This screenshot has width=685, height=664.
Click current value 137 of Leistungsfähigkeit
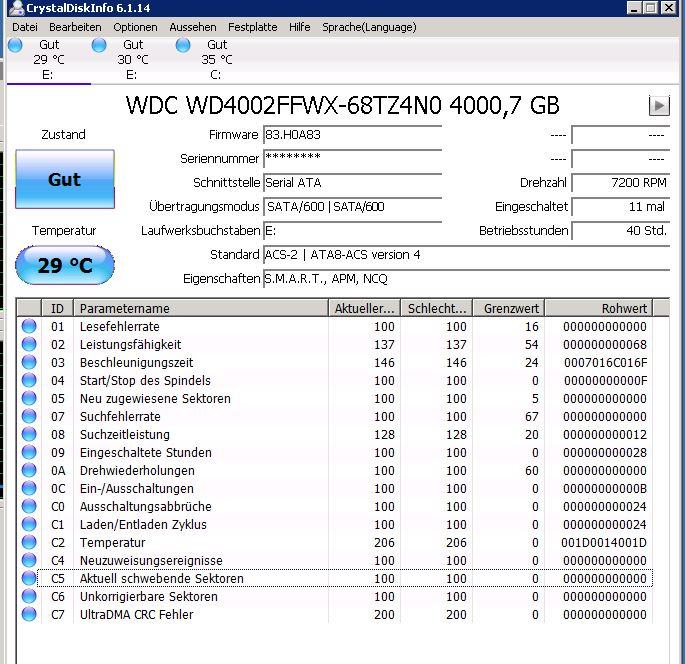(x=384, y=345)
